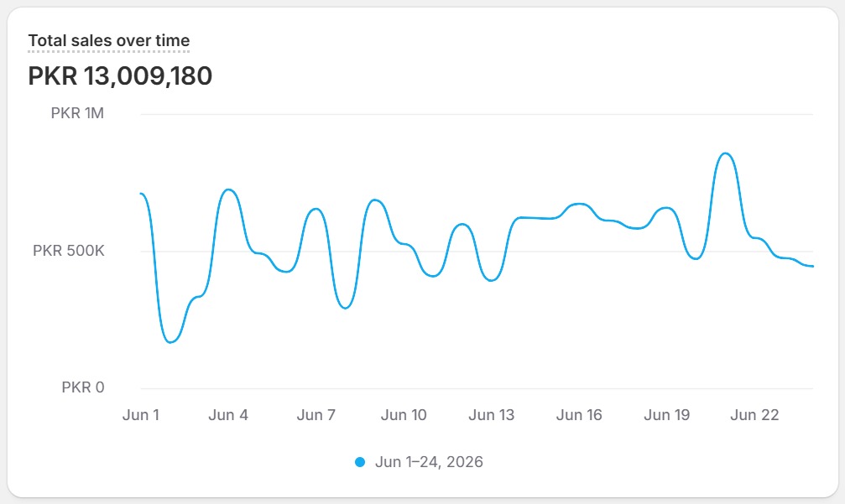Click the Jun 22 date label
845x504 pixels.
click(x=754, y=415)
